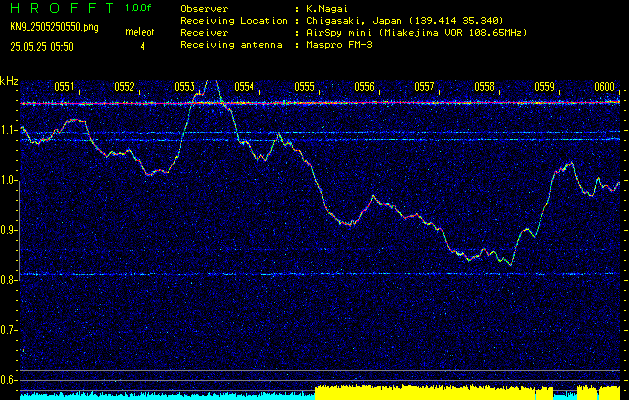Click the 0558 time marker
The width and height of the screenshot is (629, 400).
point(485,87)
